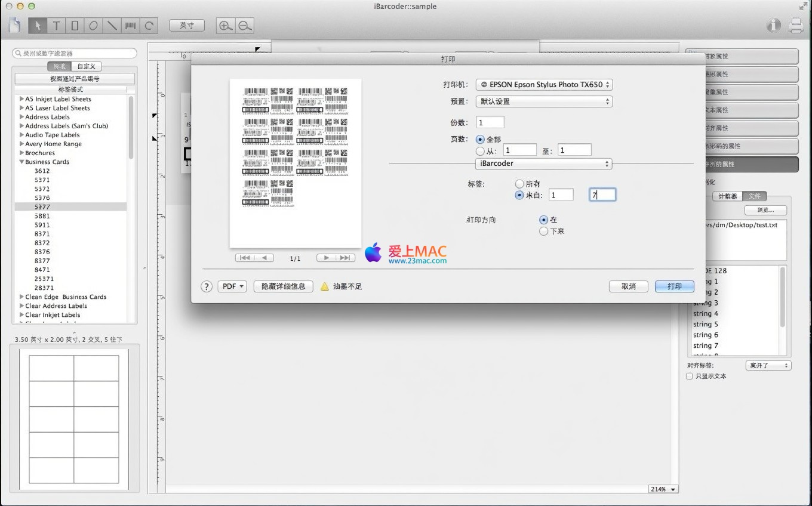Click the zoom in magnifier icon
The image size is (812, 506).
225,26
